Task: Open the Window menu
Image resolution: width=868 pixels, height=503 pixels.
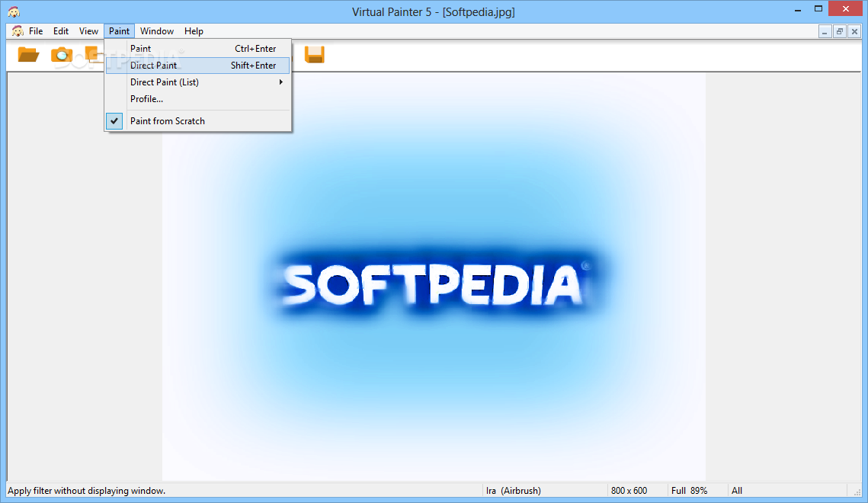Action: coord(157,31)
